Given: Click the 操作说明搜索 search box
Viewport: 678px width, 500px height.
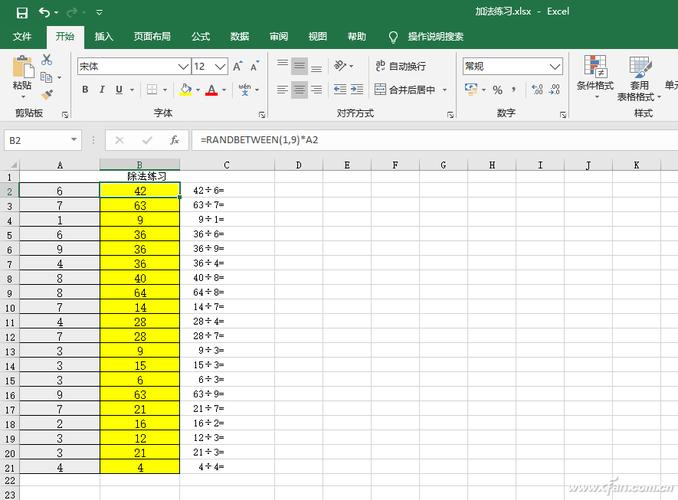Looking at the screenshot, I should [435, 37].
